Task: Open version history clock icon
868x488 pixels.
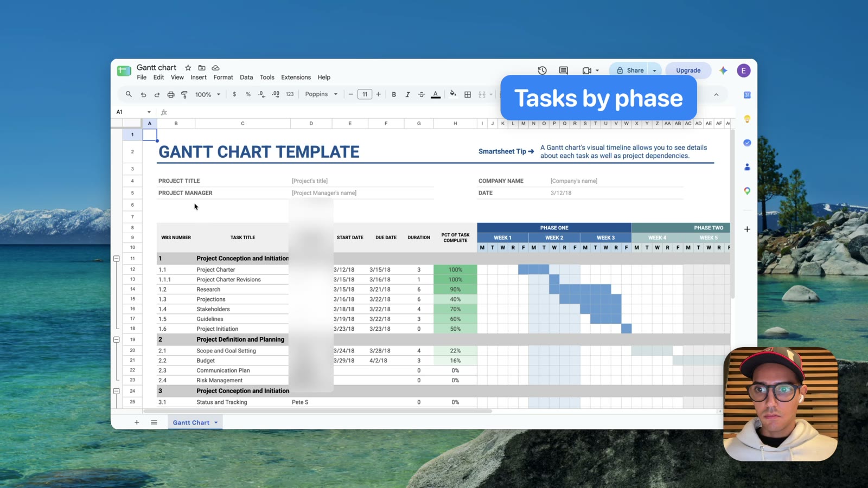Action: (542, 70)
